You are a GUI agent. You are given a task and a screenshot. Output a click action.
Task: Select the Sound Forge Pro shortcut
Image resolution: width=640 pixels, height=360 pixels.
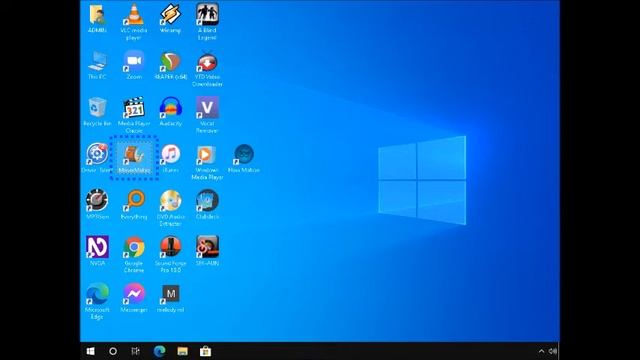[171, 247]
